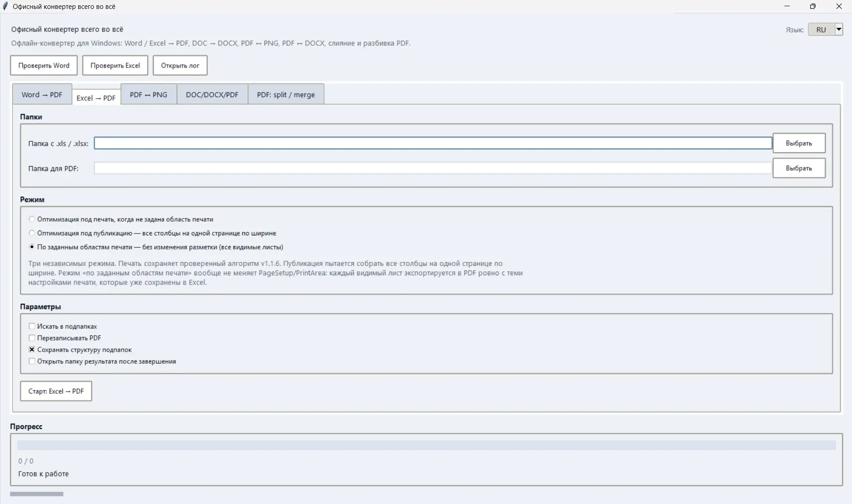Switch to the Word → PDF tab
The image size is (852, 504).
[42, 94]
